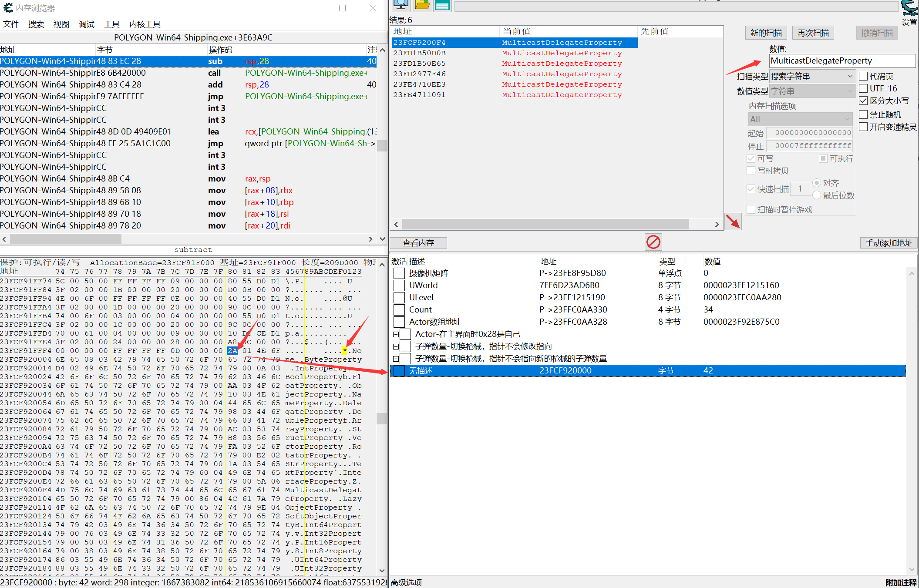Collapse the 指针不会指向新的枪械 bullet group
Viewport: 919px width, 588px height.
pos(396,359)
